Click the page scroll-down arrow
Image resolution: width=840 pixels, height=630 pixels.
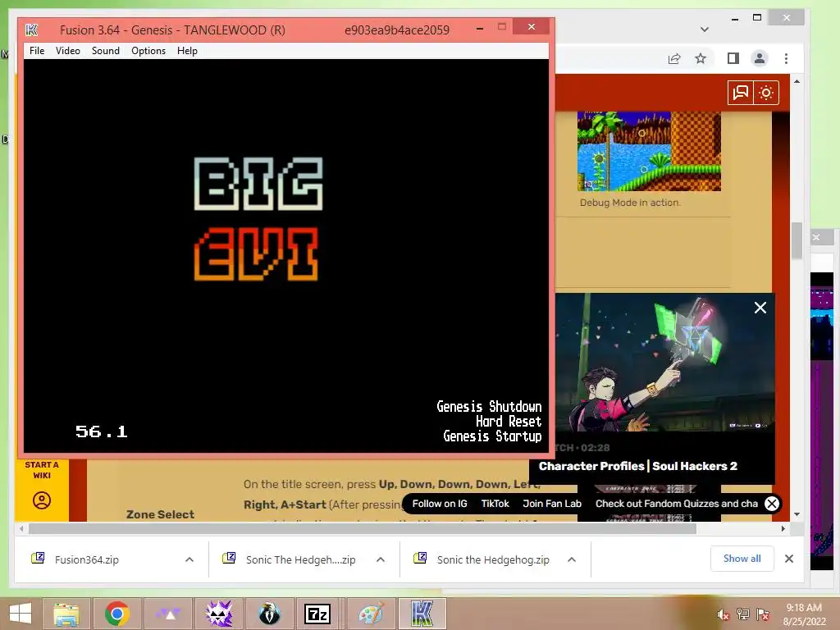(797, 514)
